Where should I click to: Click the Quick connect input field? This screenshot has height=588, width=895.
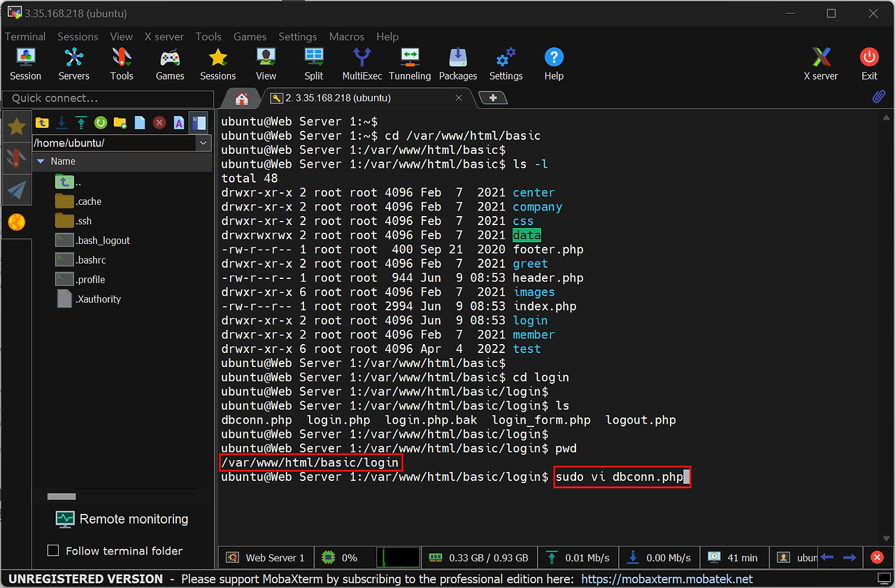108,99
